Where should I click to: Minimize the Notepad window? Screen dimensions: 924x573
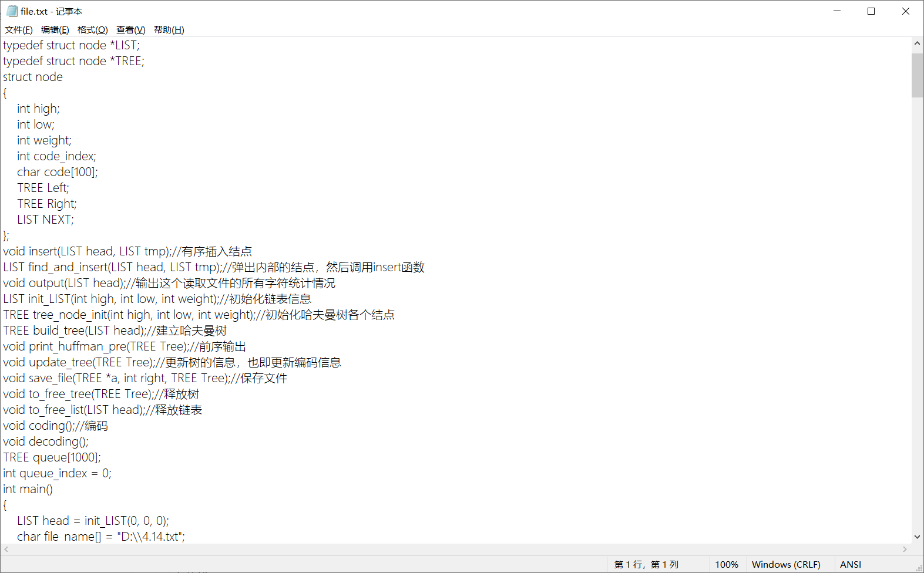(x=837, y=11)
